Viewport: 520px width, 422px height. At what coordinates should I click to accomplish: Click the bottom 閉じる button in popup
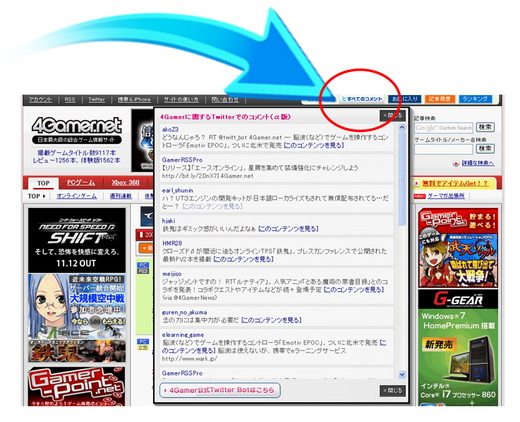click(x=392, y=391)
